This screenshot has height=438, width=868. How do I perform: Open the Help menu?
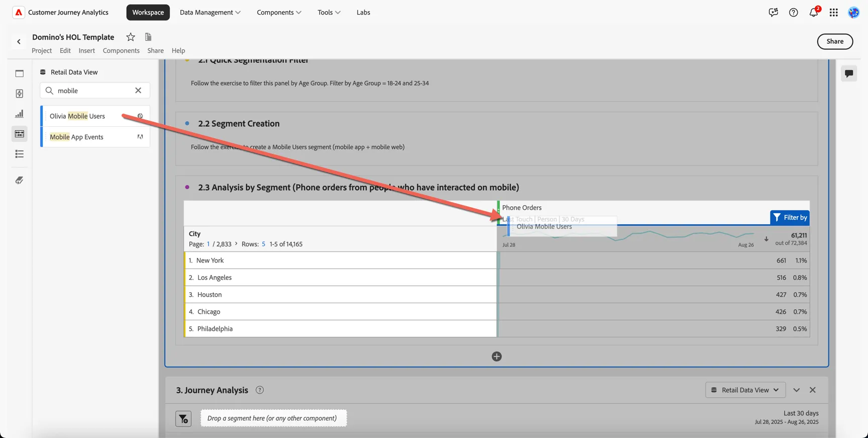tap(178, 51)
